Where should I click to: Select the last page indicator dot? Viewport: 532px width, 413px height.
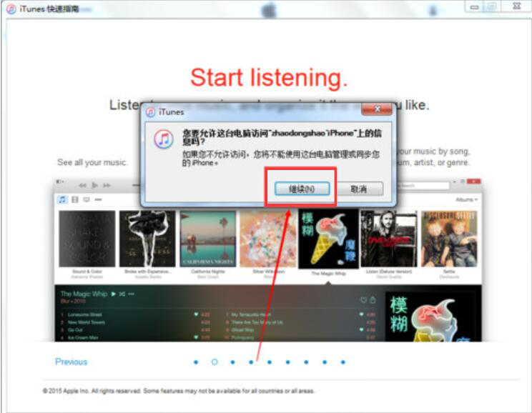pos(343,362)
